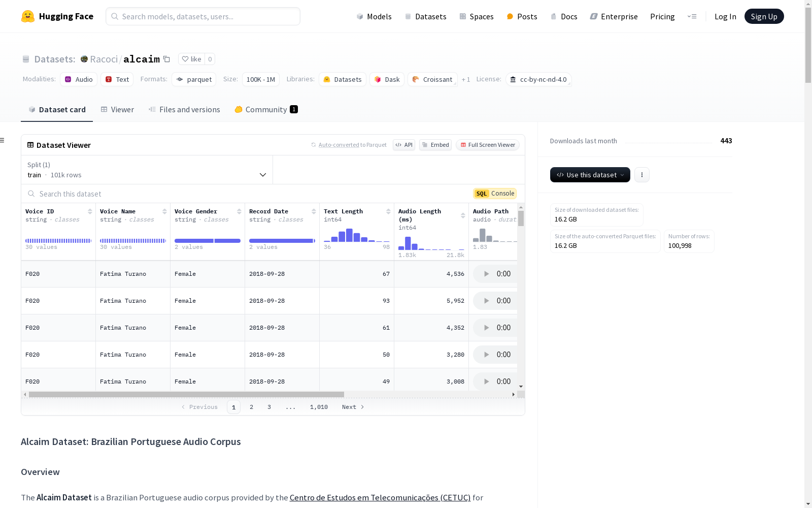
Task: Open Posts in the top navigation
Action: pyautogui.click(x=522, y=16)
